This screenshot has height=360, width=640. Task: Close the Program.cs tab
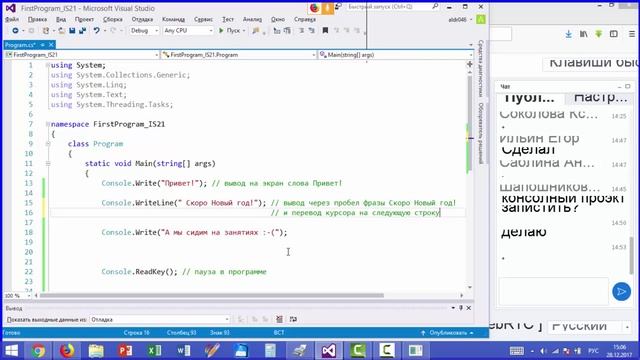(51, 45)
